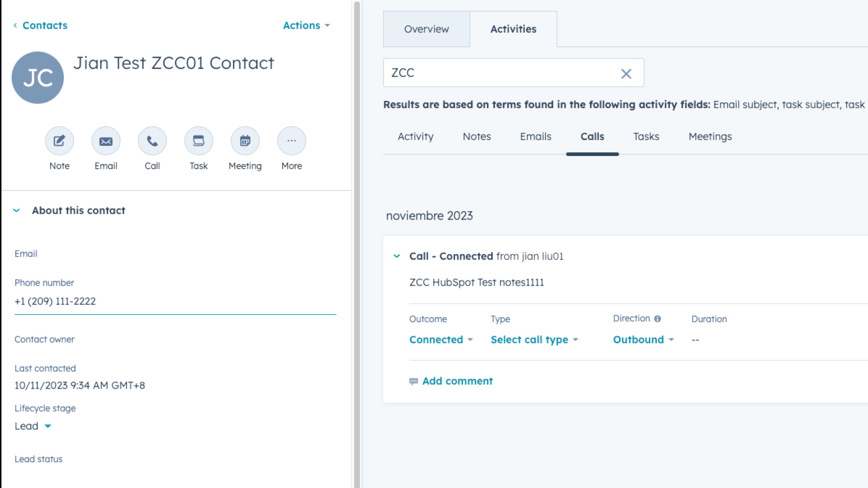Collapse the Call - Connected activity card
868x488 pixels.
coord(397,256)
